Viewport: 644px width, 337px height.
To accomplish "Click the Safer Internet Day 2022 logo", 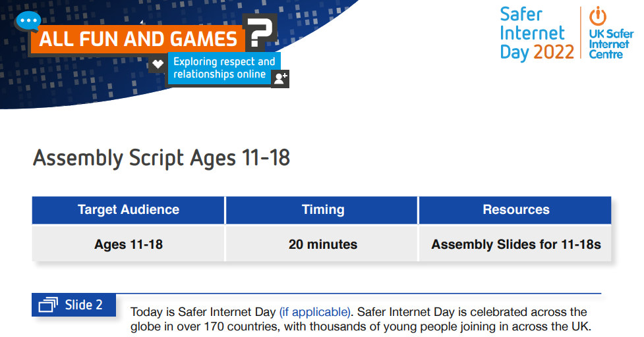I will [537, 34].
